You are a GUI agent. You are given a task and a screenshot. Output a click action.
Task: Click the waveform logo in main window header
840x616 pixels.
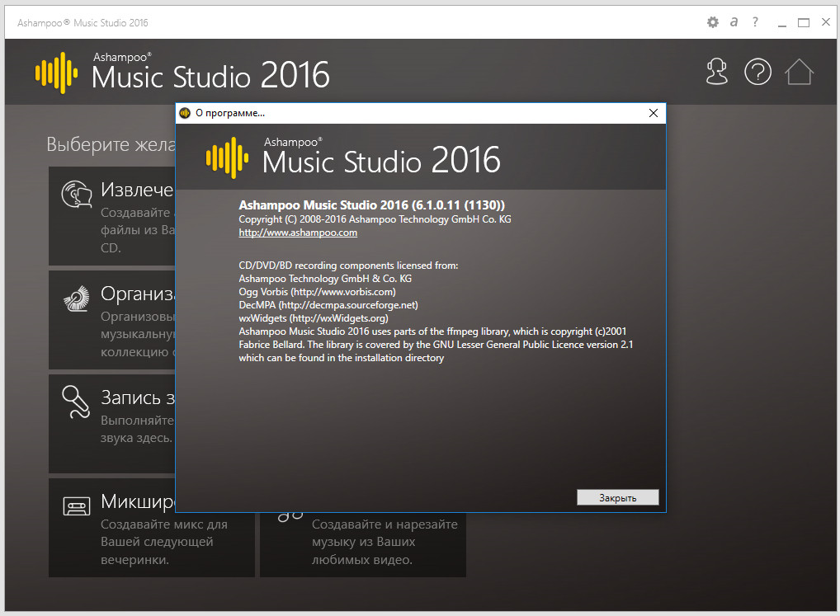tap(56, 73)
